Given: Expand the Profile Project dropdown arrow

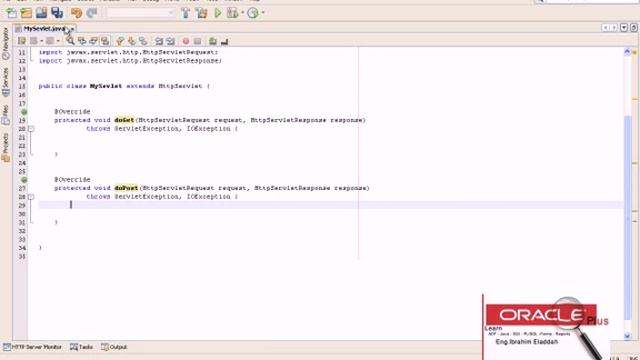Looking at the screenshot, I should coord(263,13).
